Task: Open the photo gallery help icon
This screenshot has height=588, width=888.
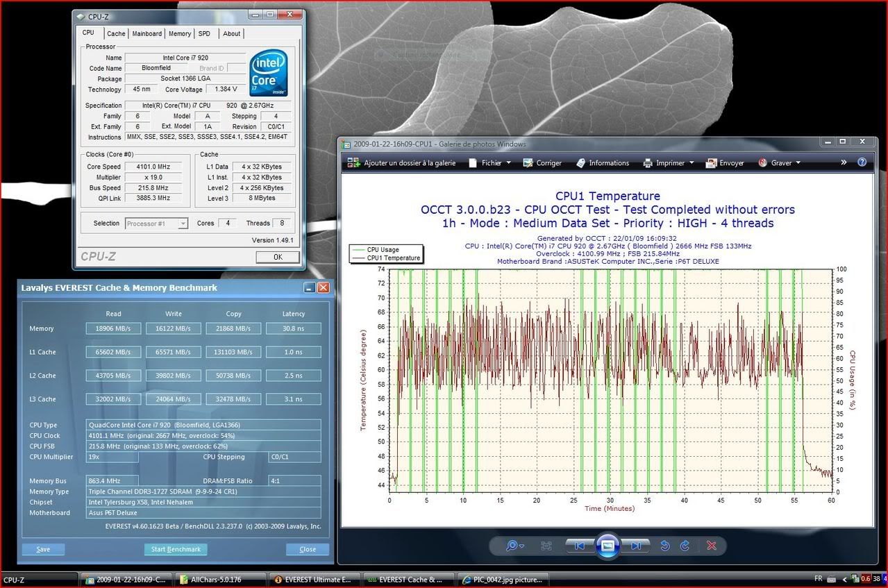Action: click(862, 162)
